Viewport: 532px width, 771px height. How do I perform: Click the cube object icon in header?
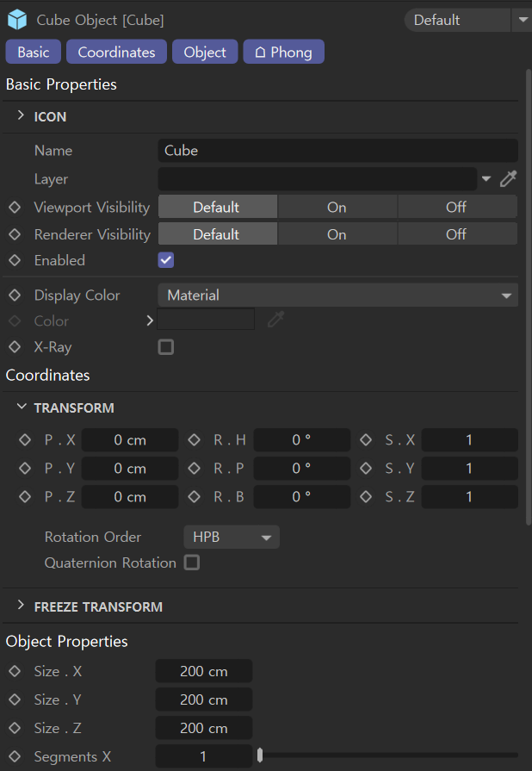click(x=17, y=19)
